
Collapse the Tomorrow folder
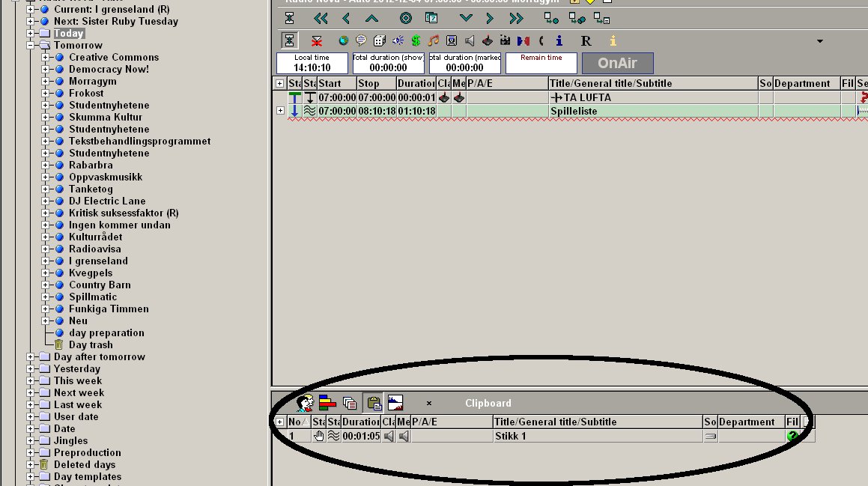tap(31, 46)
